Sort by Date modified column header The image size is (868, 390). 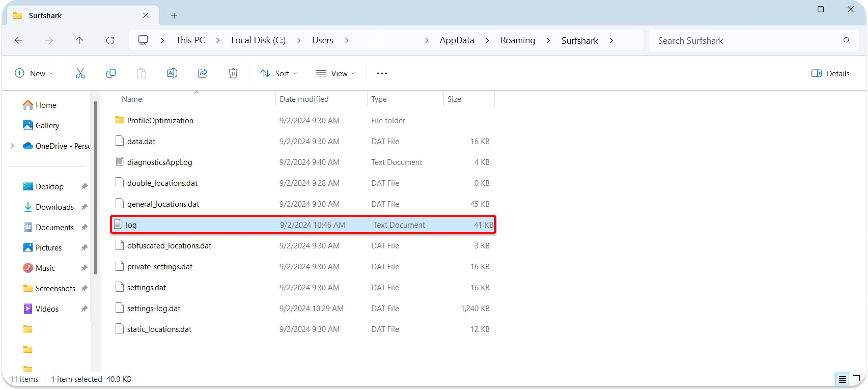tap(304, 99)
